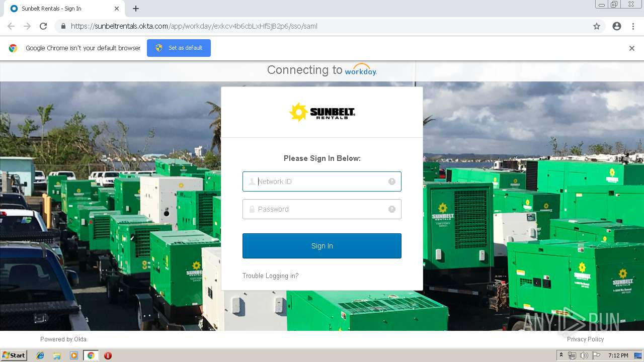The image size is (644, 362).
Task: Click the Workday logo in header
Action: tap(361, 70)
